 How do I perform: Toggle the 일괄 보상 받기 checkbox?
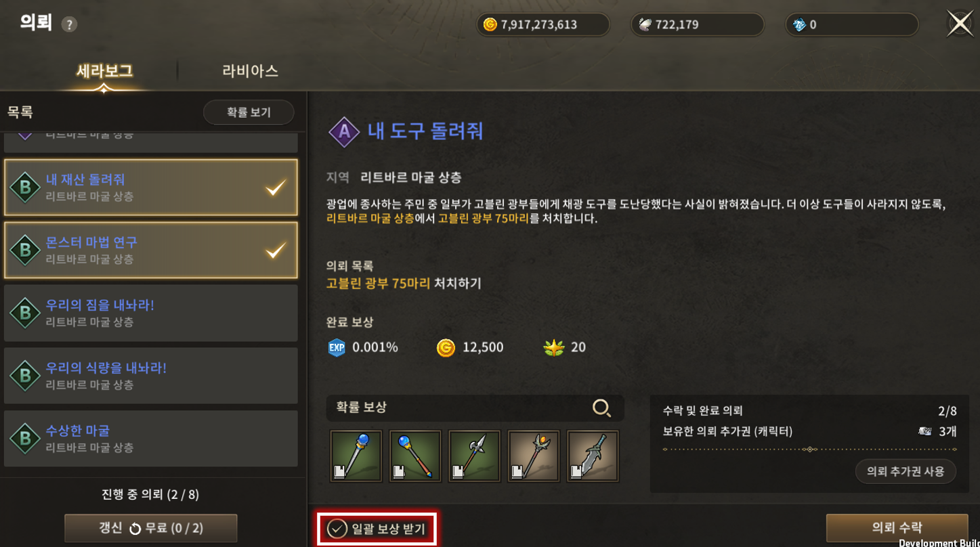[x=337, y=529]
